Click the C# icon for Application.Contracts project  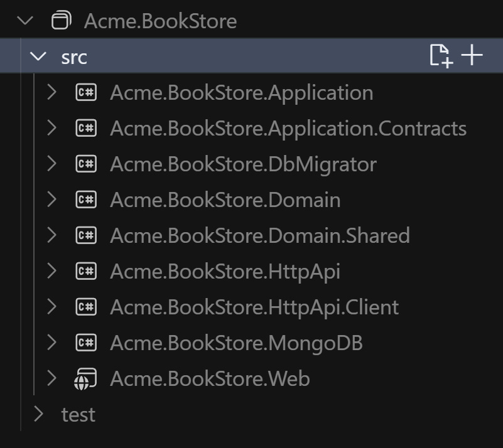[x=86, y=128]
